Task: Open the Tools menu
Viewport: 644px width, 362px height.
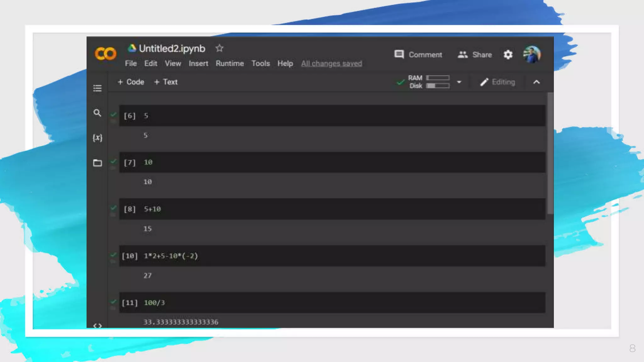Action: (x=260, y=63)
